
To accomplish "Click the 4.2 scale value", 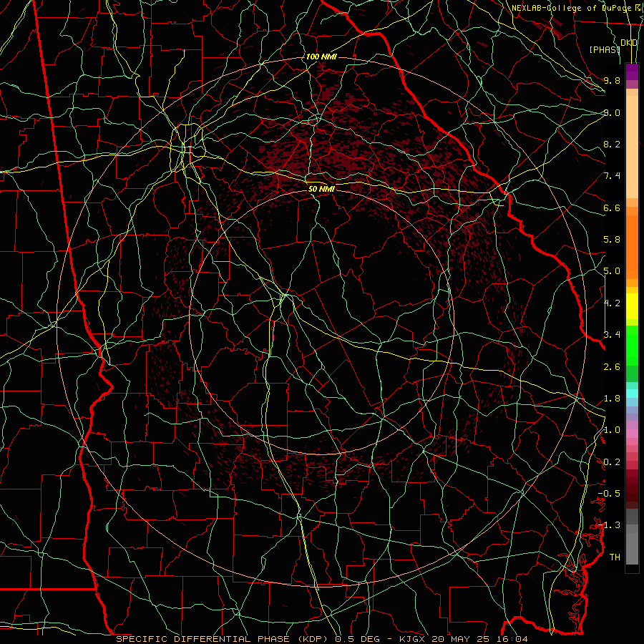I will click(x=612, y=303).
